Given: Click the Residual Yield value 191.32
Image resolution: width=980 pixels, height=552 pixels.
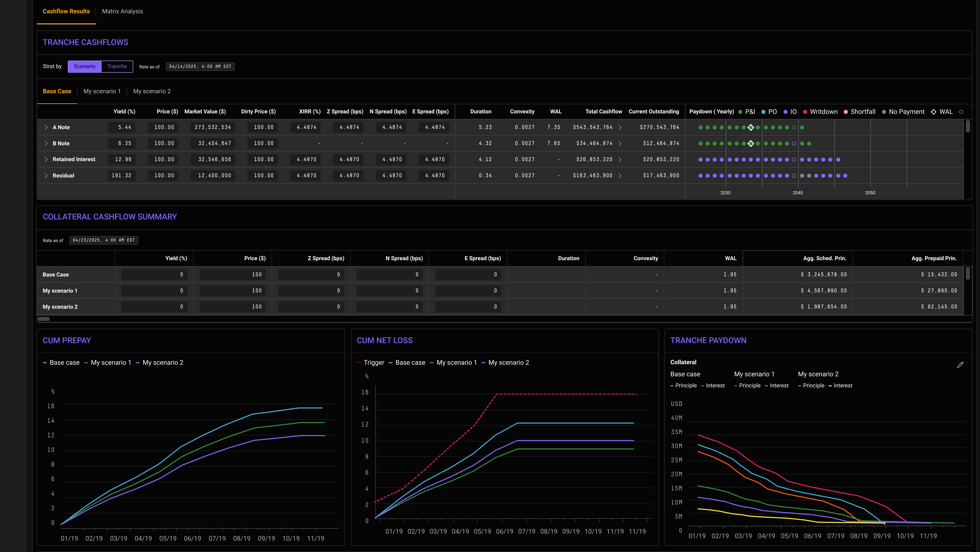Looking at the screenshot, I should [122, 175].
